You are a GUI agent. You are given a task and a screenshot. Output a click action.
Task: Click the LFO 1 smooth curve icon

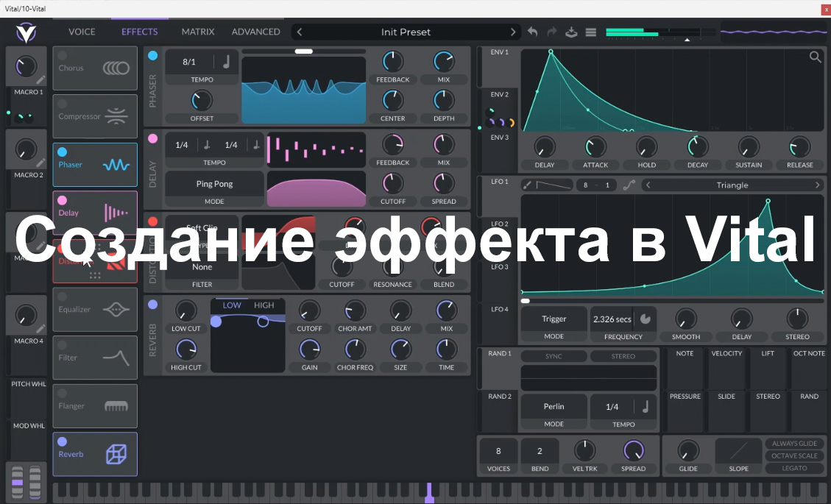tap(629, 185)
